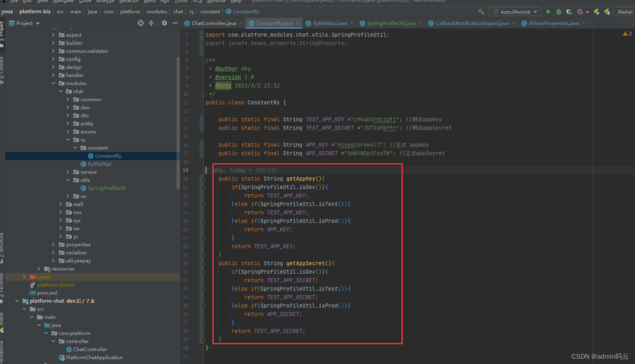Viewport: 635px width, 364px height.
Task: Fold the Javadoc comment at line 6
Action: (x=203, y=60)
